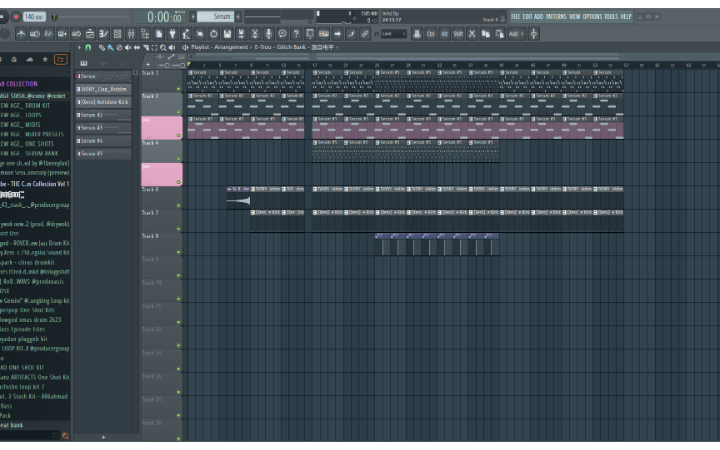Viewport: 720px width, 450px height.
Task: Select the paint brush tool in playlist
Action: 110,47
